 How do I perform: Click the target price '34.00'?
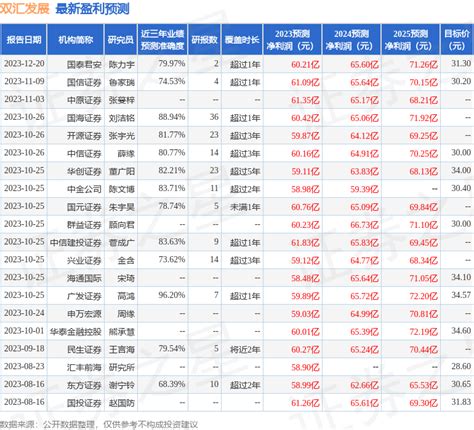tap(461, 170)
